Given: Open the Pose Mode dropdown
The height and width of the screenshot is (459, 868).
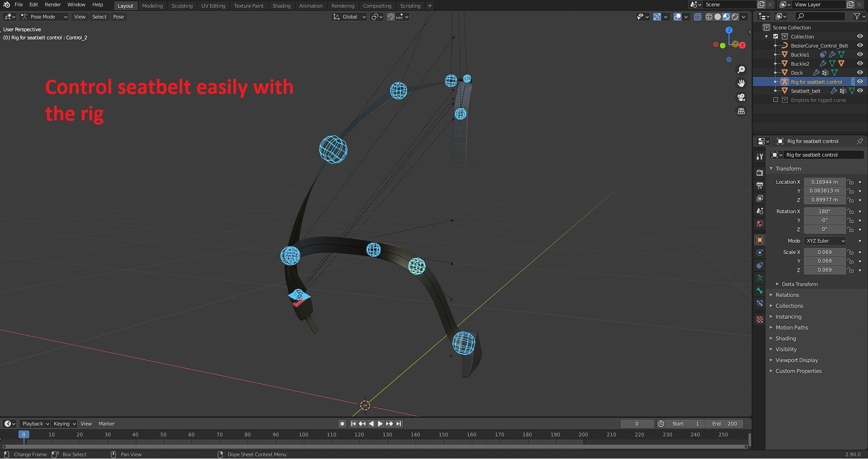Looking at the screenshot, I should click(x=44, y=17).
